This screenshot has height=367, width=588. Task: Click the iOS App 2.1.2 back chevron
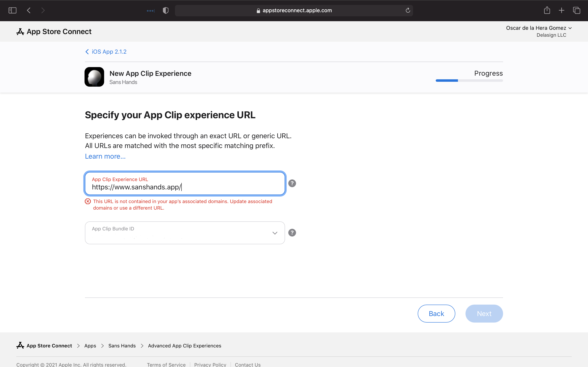click(x=87, y=52)
